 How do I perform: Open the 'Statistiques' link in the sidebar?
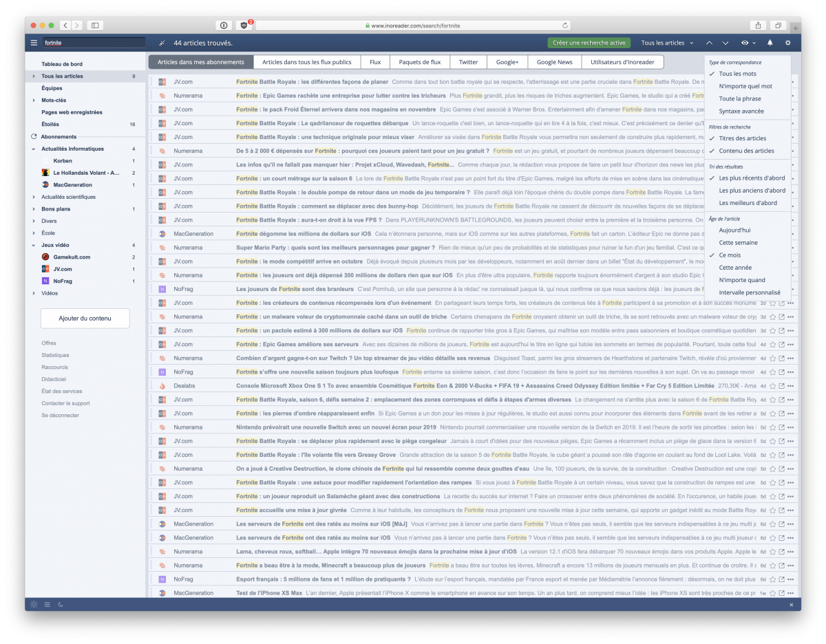tap(55, 355)
